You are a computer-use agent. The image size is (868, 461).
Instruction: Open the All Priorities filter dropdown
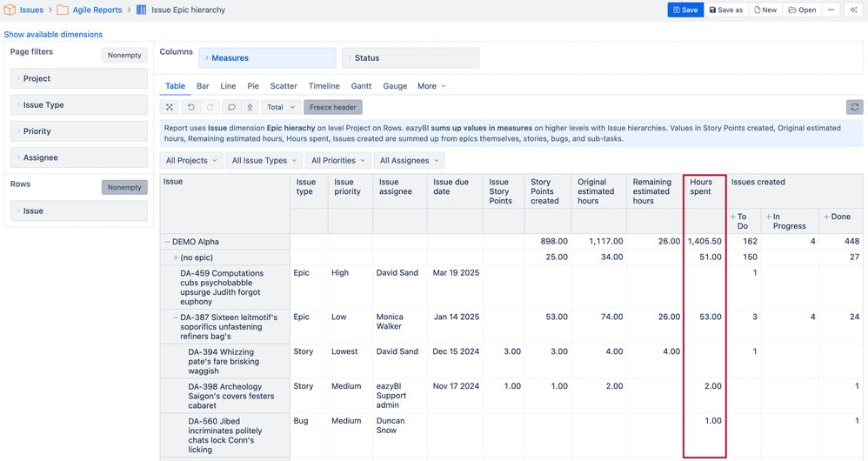coord(337,161)
